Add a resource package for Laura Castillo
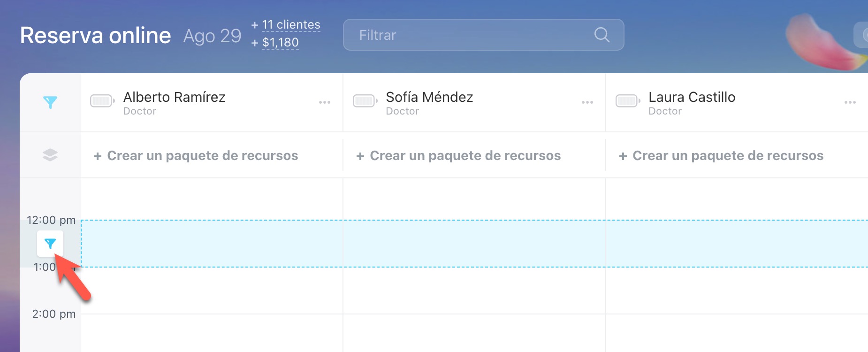Image resolution: width=868 pixels, height=352 pixels. coord(721,156)
